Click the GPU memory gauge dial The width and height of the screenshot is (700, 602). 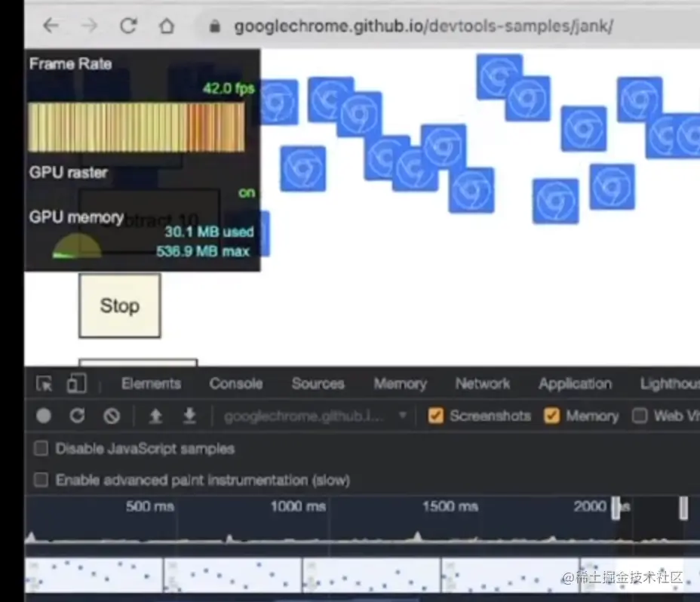point(77,246)
